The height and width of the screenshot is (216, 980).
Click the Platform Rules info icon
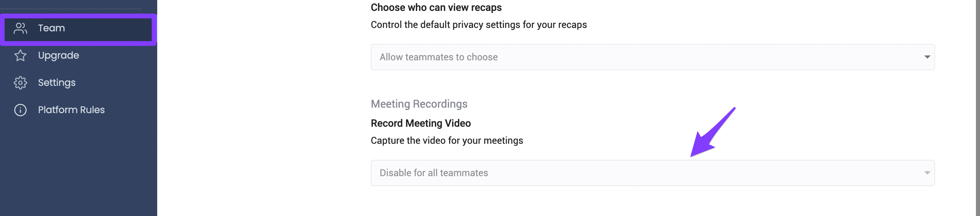20,110
